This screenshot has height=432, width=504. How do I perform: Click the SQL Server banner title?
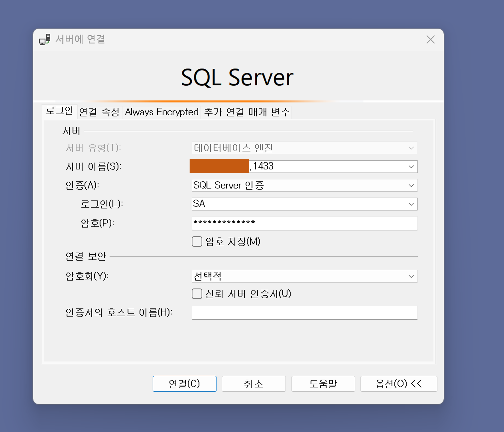[x=237, y=77]
